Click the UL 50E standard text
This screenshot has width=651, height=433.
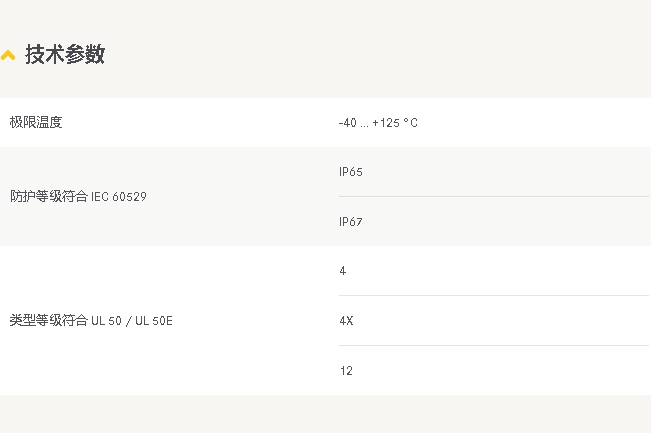click(154, 320)
